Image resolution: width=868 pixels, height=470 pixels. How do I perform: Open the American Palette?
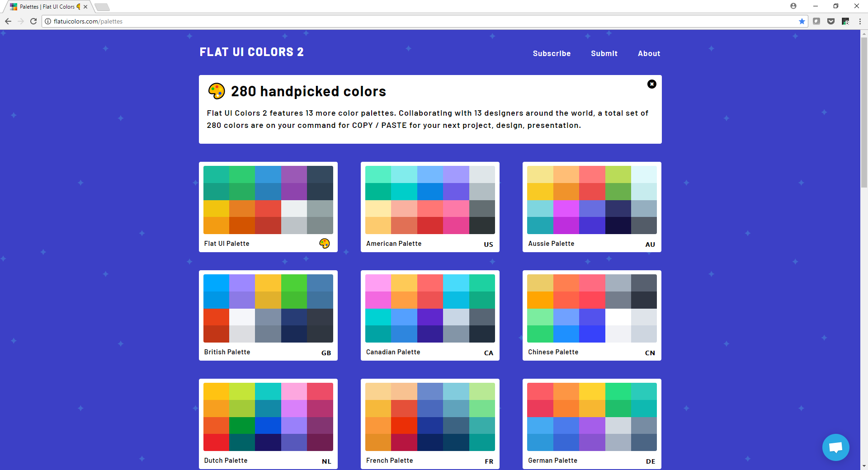[x=430, y=207]
